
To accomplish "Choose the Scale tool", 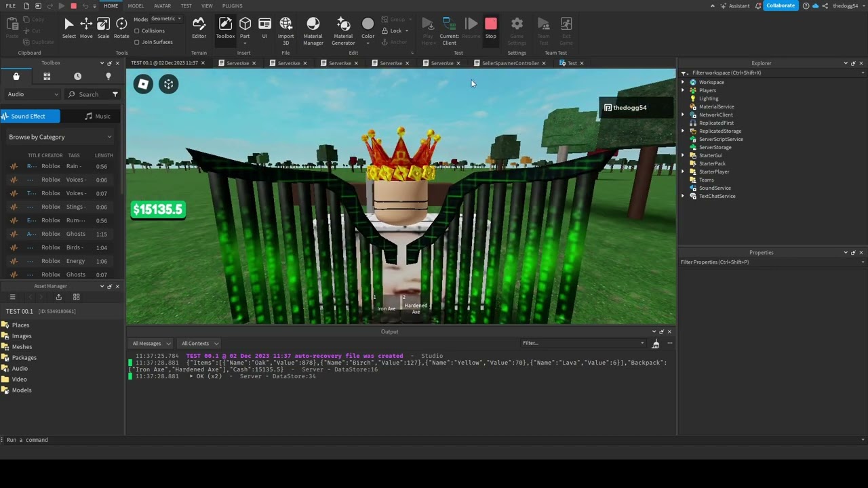I will [x=103, y=28].
